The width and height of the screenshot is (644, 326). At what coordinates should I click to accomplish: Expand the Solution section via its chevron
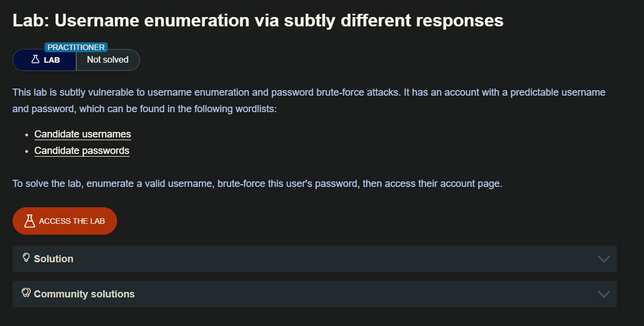[x=603, y=259]
